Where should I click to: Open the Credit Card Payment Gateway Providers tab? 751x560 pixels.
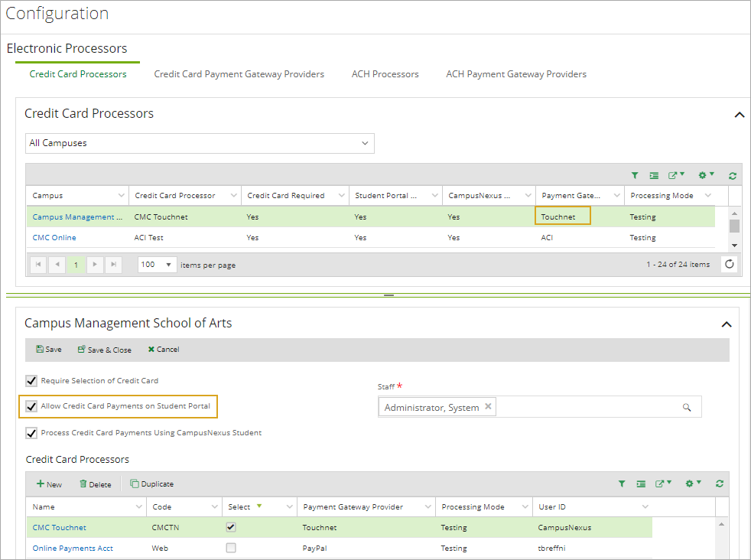coord(239,73)
